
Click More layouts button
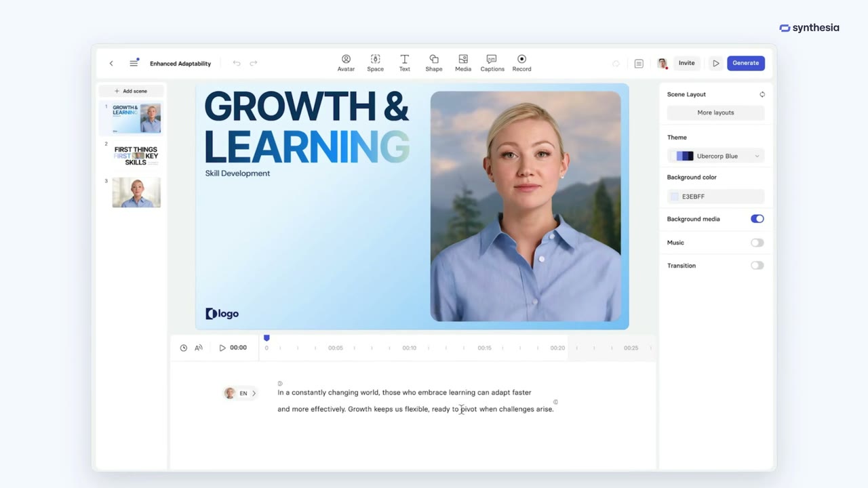pyautogui.click(x=715, y=113)
